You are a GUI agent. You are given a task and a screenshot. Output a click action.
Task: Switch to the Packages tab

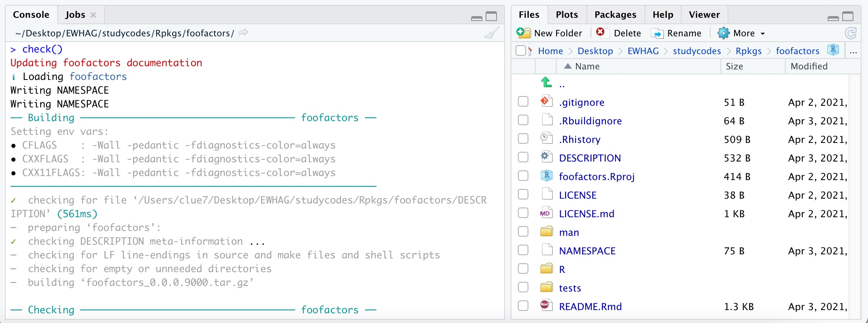click(x=615, y=15)
